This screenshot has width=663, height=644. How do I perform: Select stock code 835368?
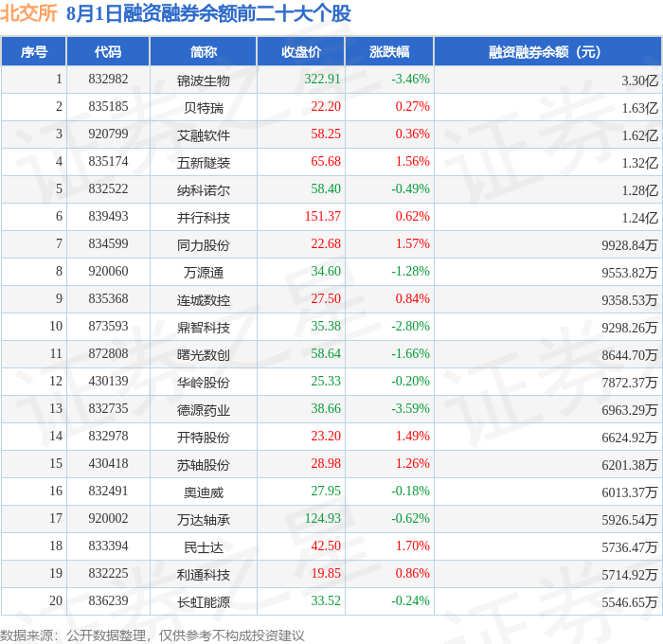click(108, 299)
